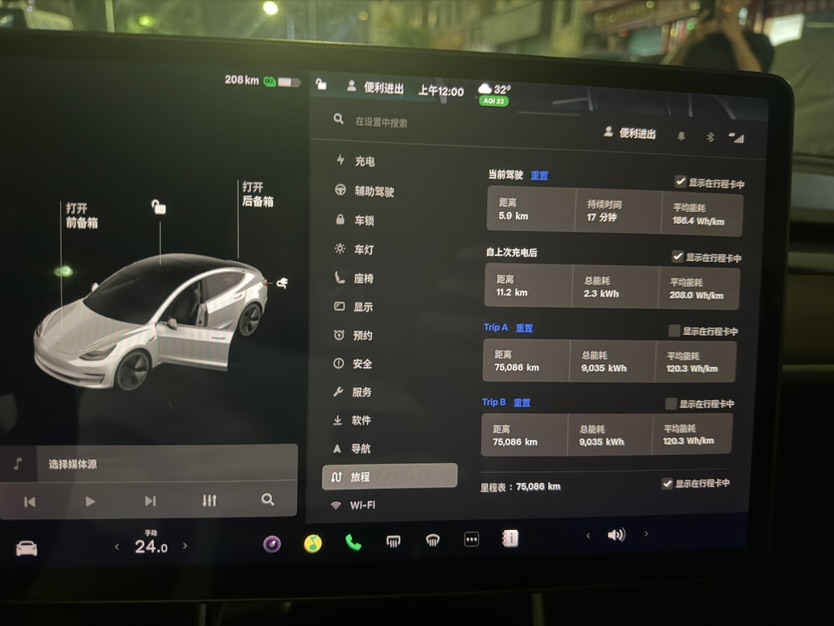Search media with the player magnifier
834x626 pixels.
coord(268,499)
